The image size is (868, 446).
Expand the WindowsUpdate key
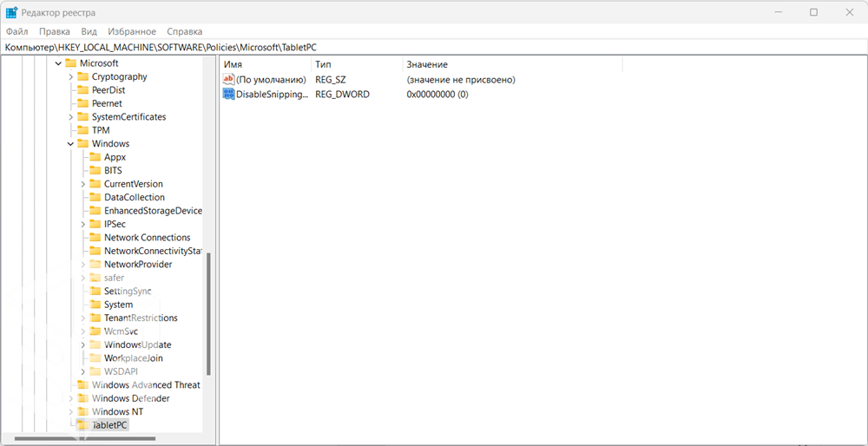click(x=83, y=344)
